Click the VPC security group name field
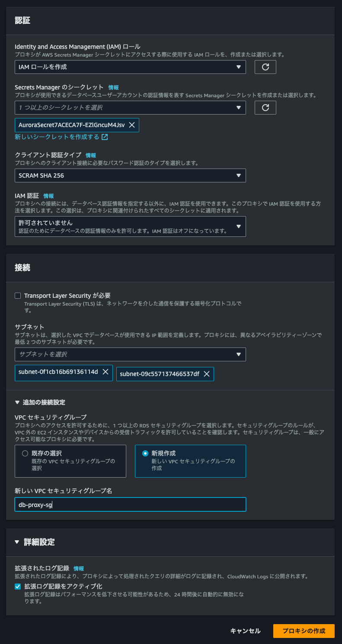Screen dimensions: 342x644 pos(130,504)
